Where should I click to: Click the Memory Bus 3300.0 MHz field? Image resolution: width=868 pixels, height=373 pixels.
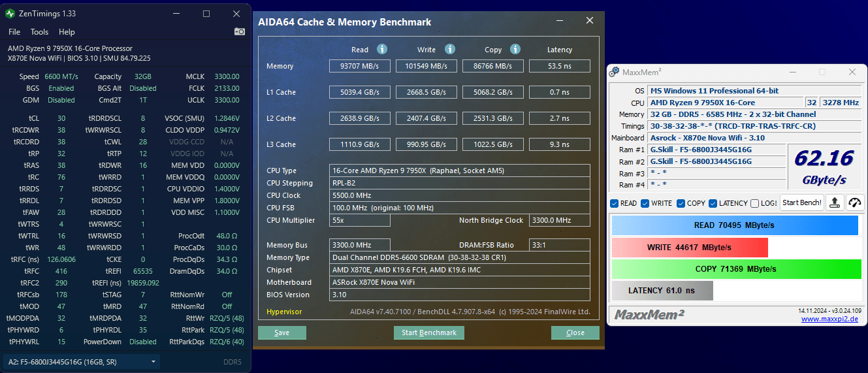[361, 245]
